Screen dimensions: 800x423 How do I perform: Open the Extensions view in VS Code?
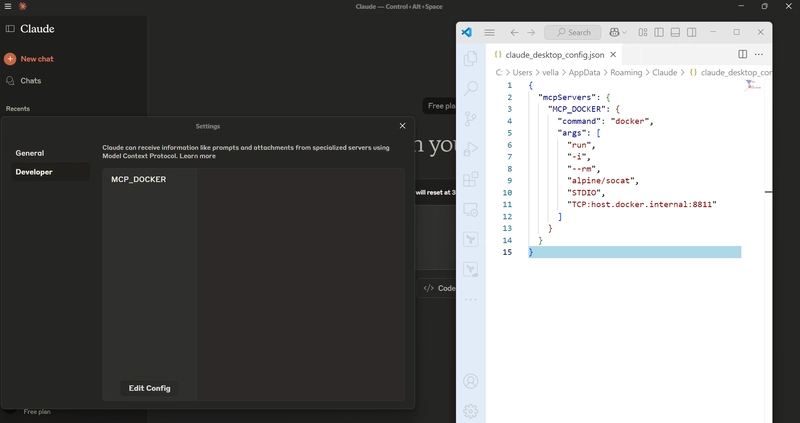point(470,179)
